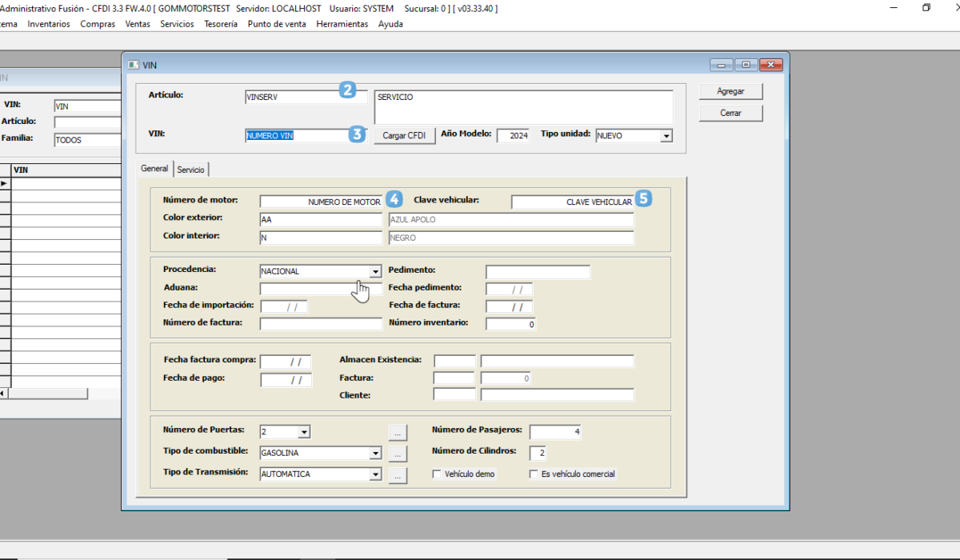Click the Fecha factura compra date field

pyautogui.click(x=286, y=362)
